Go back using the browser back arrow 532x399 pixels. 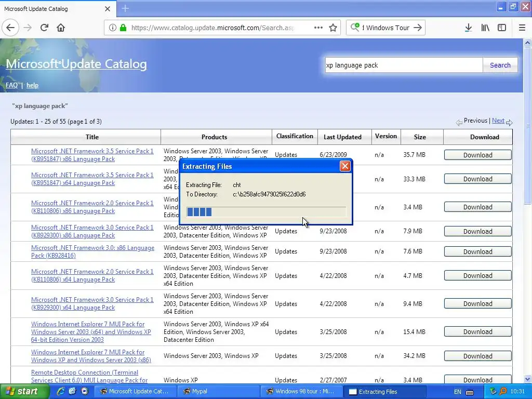tap(10, 28)
